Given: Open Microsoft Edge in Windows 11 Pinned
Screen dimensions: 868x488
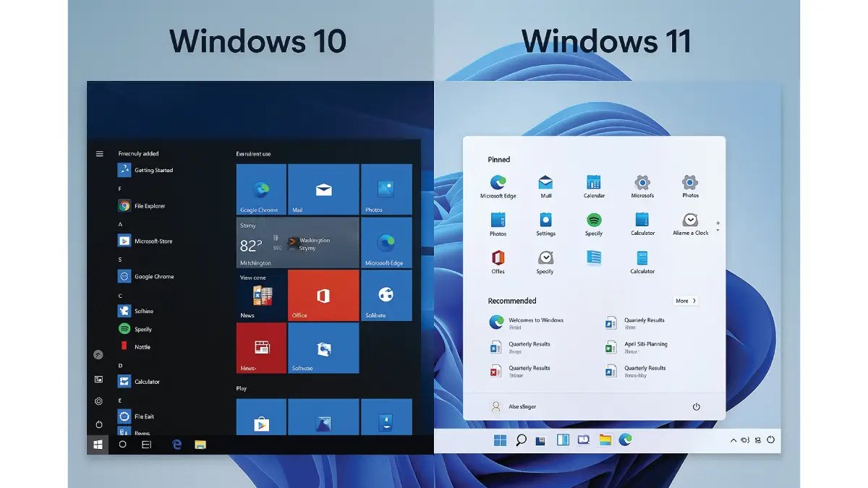Looking at the screenshot, I should [498, 187].
